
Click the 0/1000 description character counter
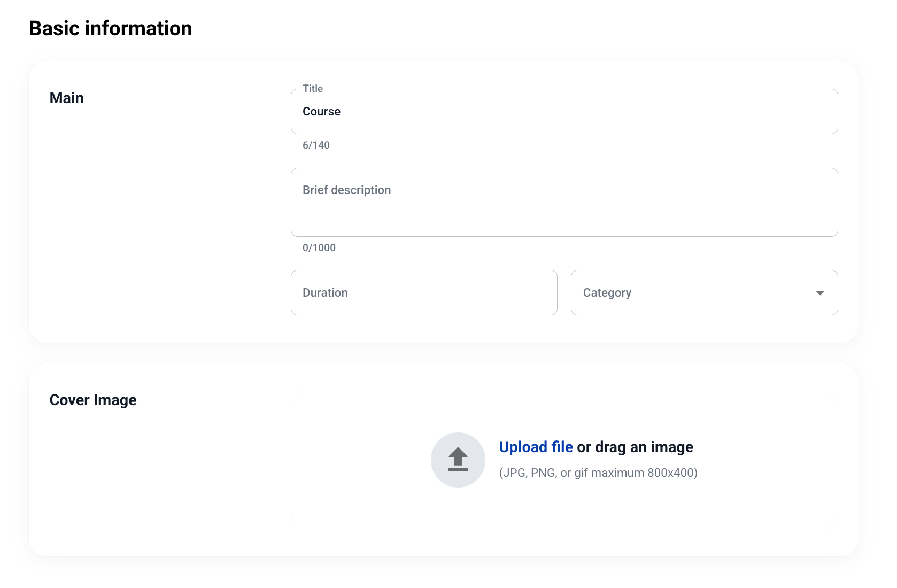(x=319, y=248)
